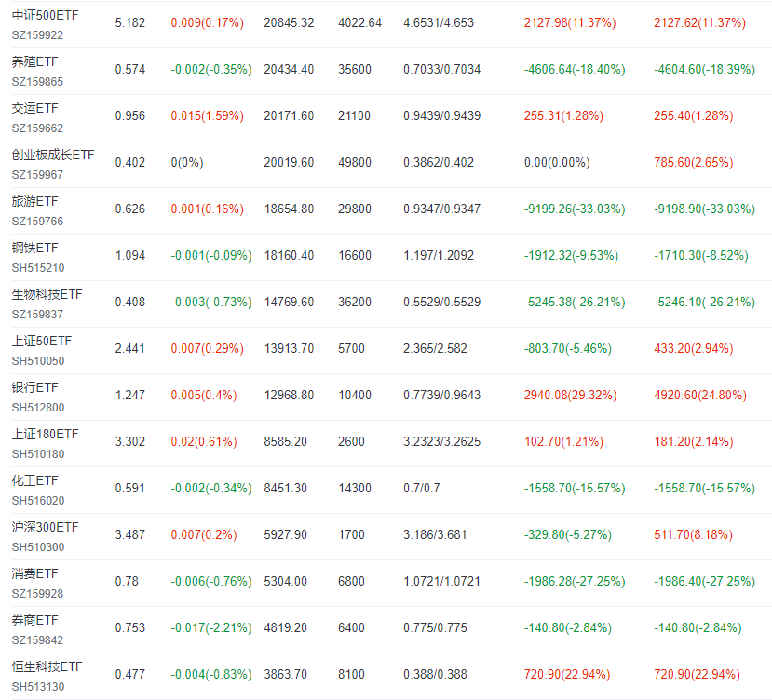Open the 沪深300ETF fund link
772x700 pixels.
[x=45, y=527]
